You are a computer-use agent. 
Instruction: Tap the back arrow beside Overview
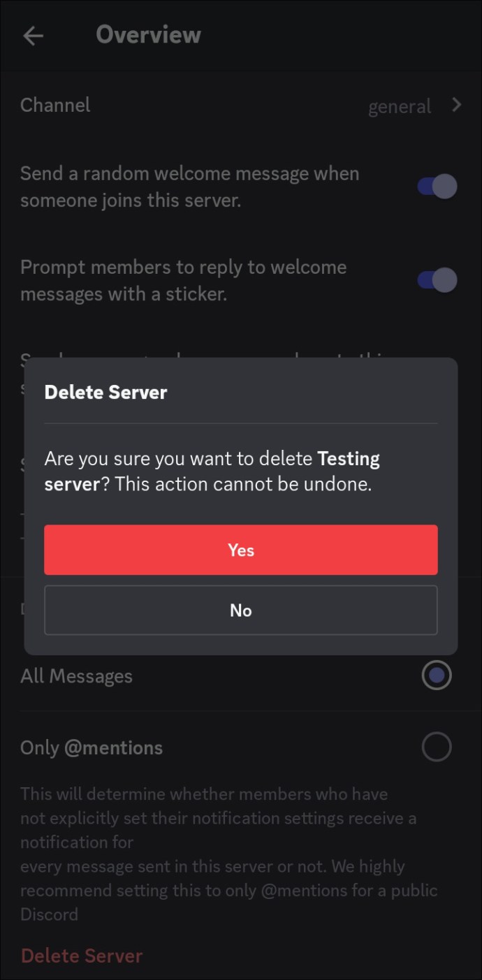33,36
